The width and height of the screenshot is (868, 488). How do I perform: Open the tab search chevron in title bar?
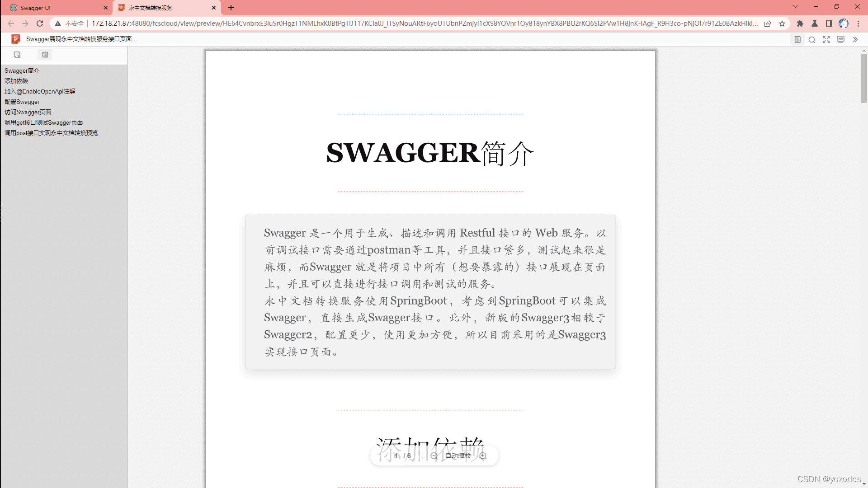click(795, 7)
